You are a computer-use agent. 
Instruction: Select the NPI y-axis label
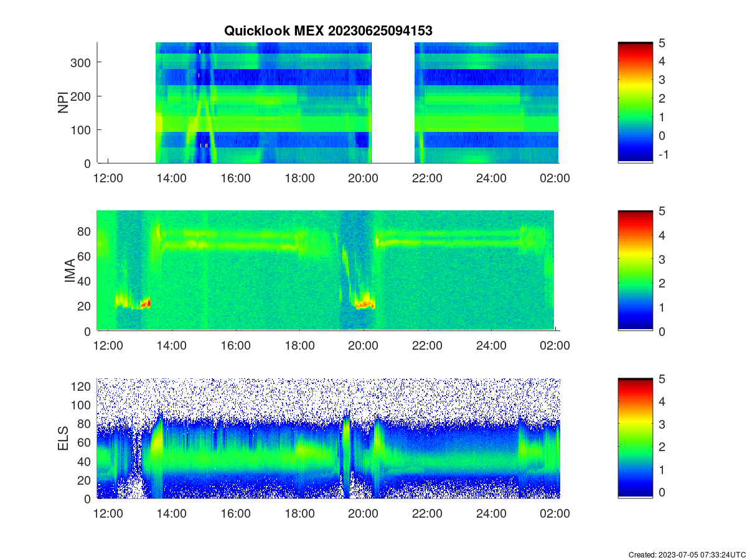[x=63, y=103]
